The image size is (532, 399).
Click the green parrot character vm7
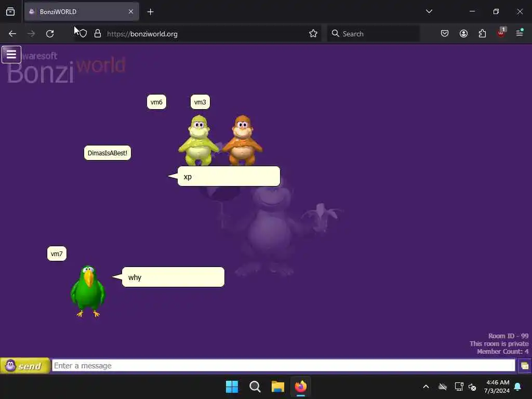click(x=88, y=291)
